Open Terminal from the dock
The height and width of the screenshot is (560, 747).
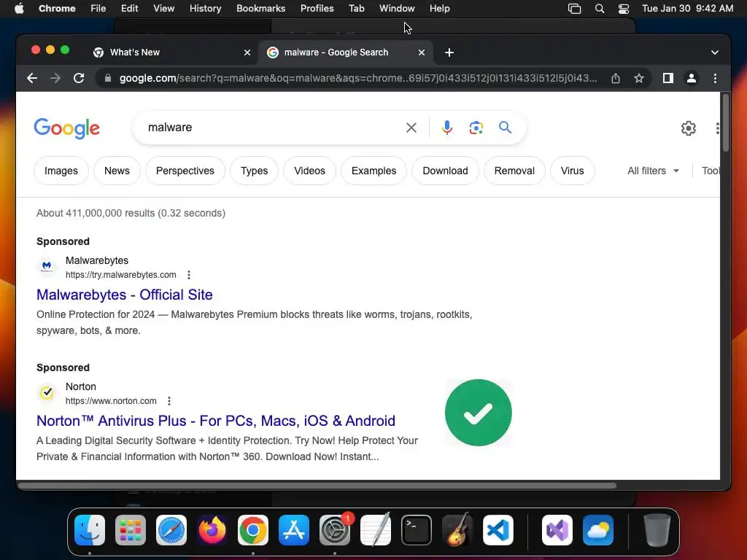coord(417,530)
